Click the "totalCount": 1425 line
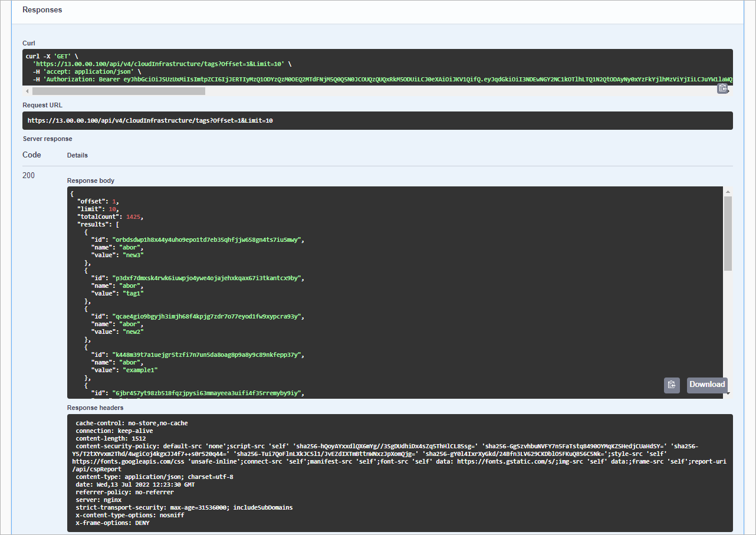756x535 pixels. click(110, 216)
